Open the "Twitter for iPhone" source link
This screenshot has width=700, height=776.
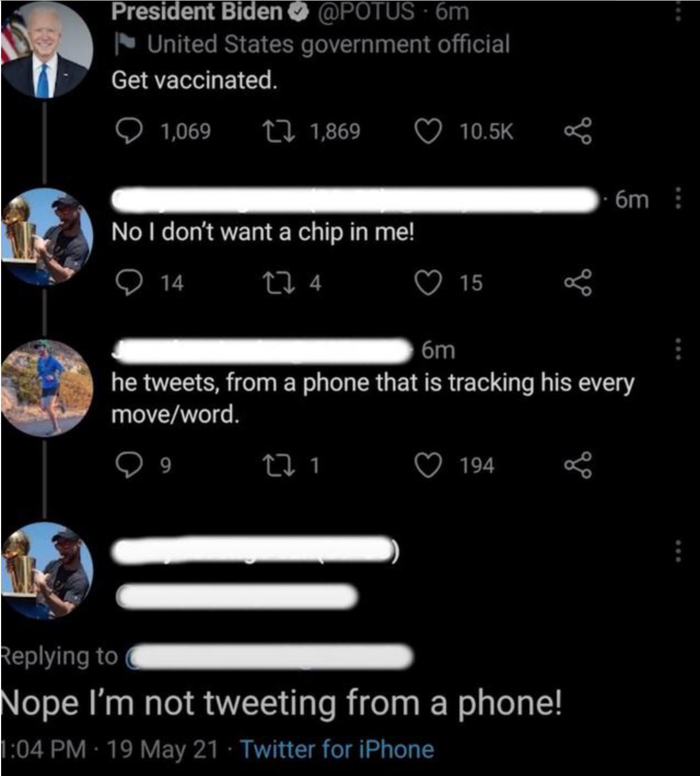click(x=337, y=749)
